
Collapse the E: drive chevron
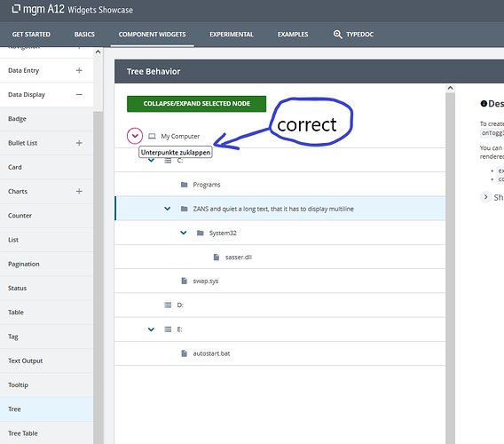151,329
